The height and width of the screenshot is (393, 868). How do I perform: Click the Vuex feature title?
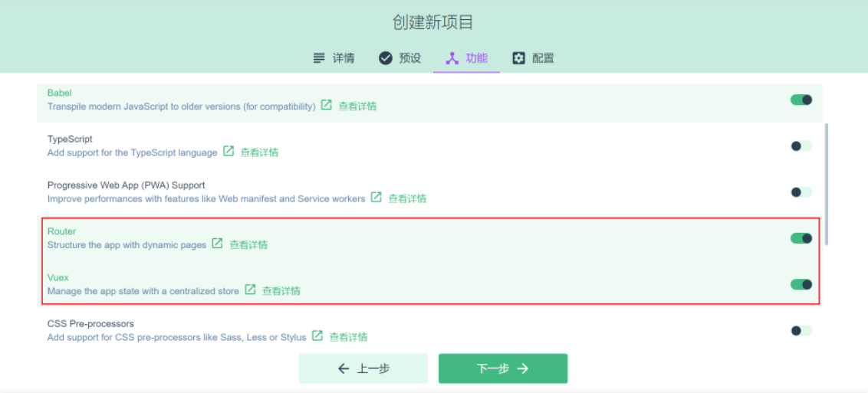(58, 277)
